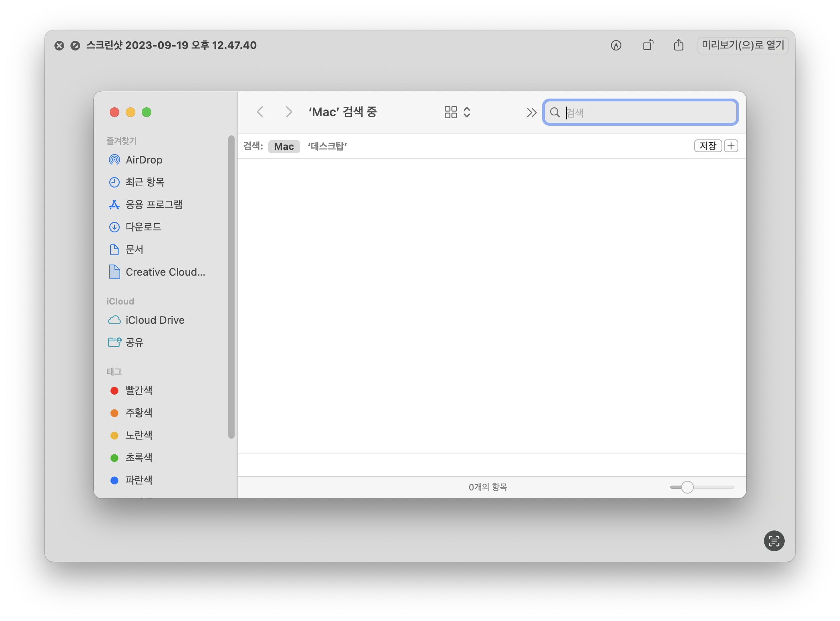Click the Share icon in Quick Look
The image size is (840, 621).
pos(678,45)
